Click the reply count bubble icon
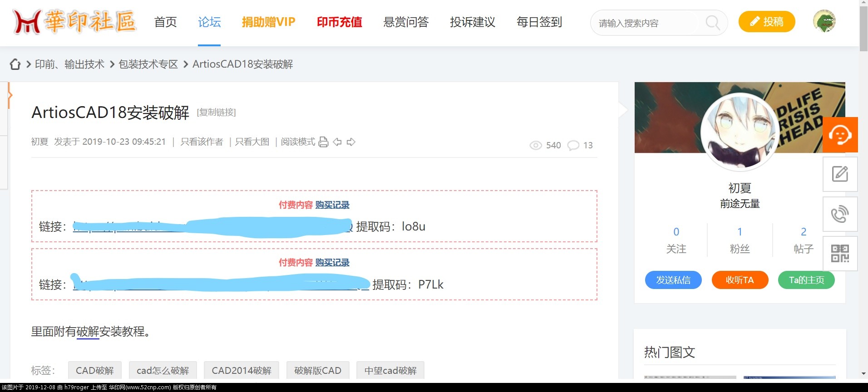 click(573, 145)
